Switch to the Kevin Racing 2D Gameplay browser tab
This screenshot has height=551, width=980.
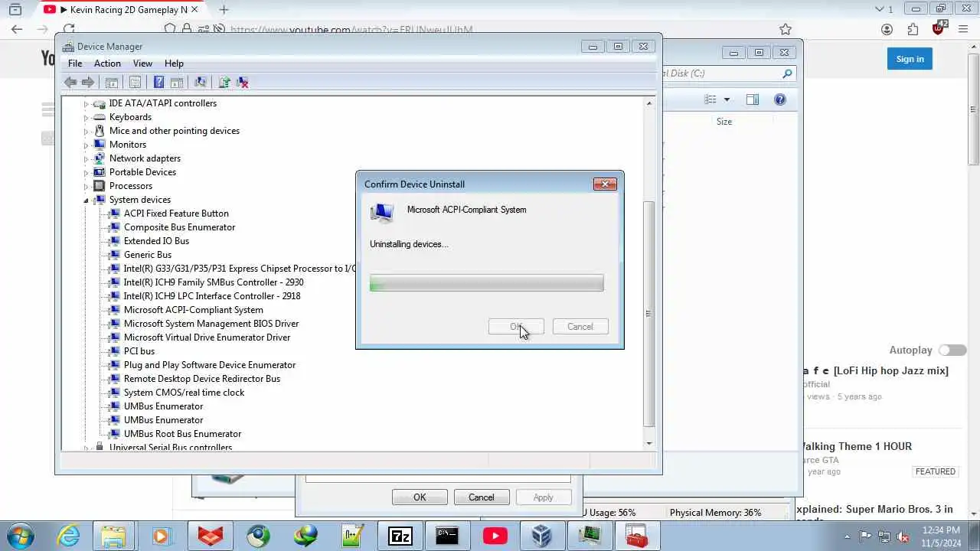[122, 10]
